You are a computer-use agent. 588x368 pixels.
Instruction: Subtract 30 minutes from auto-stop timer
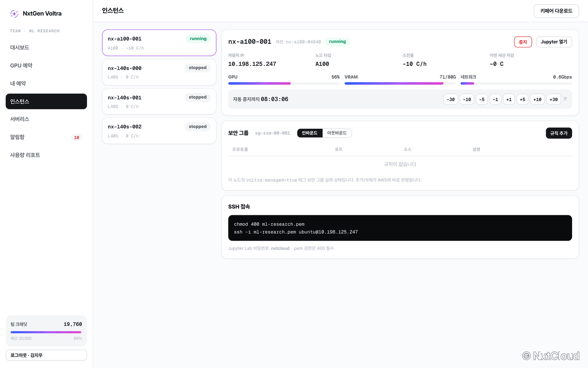[x=451, y=99]
